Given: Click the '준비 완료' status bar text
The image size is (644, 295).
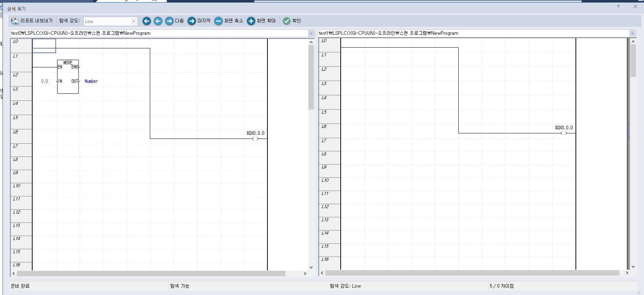Looking at the screenshot, I should coord(20,286).
